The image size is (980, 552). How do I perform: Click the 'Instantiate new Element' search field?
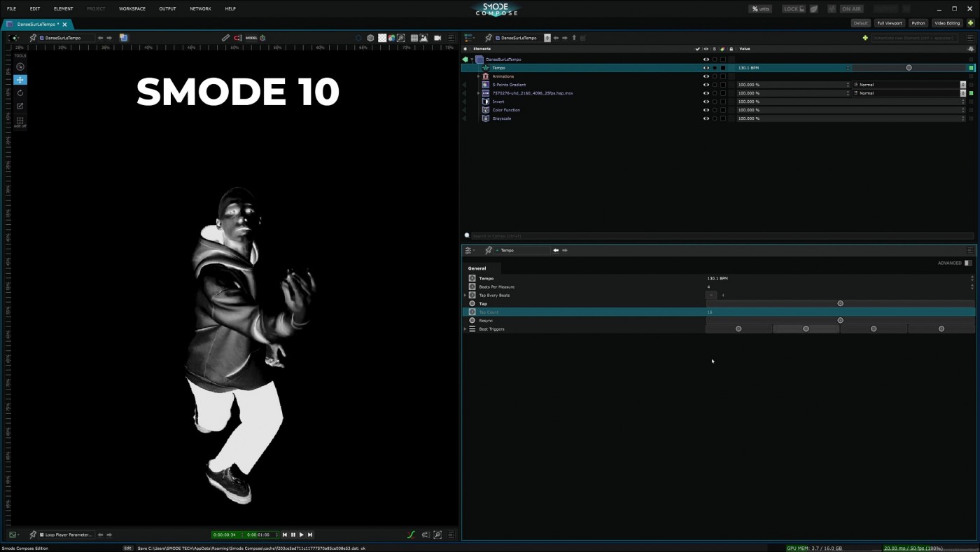tap(913, 38)
